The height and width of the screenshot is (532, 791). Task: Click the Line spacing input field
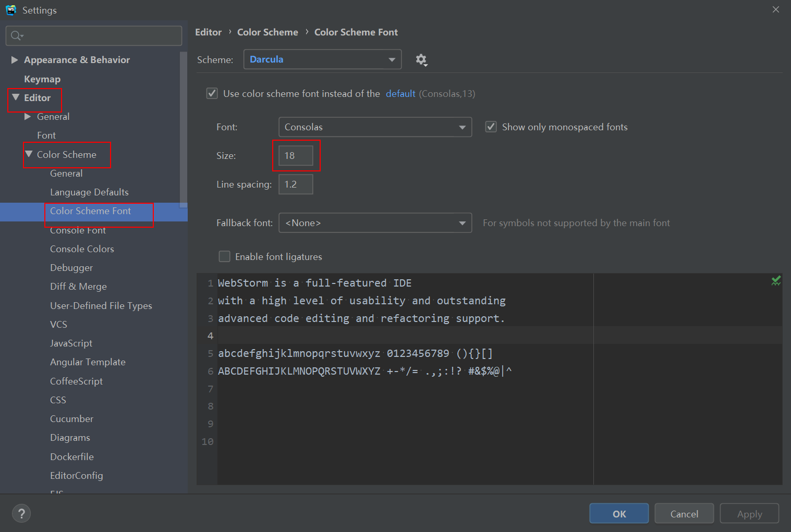(x=296, y=184)
